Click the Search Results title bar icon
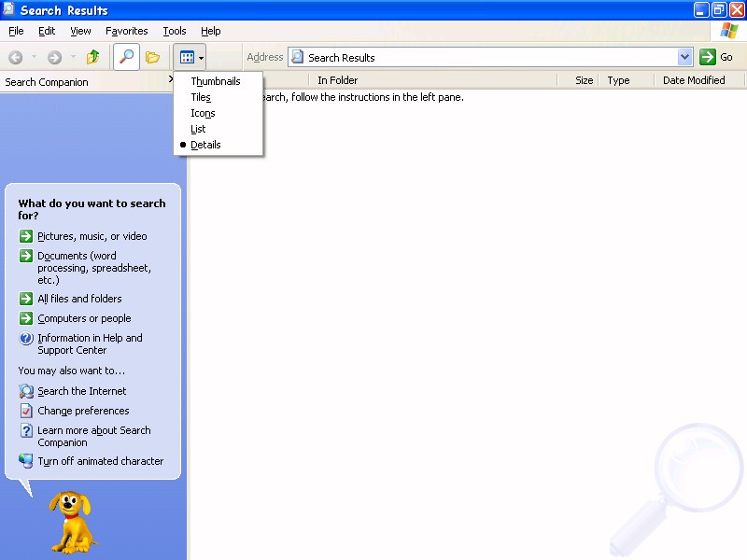Screen dimensions: 747x560 [8, 9]
